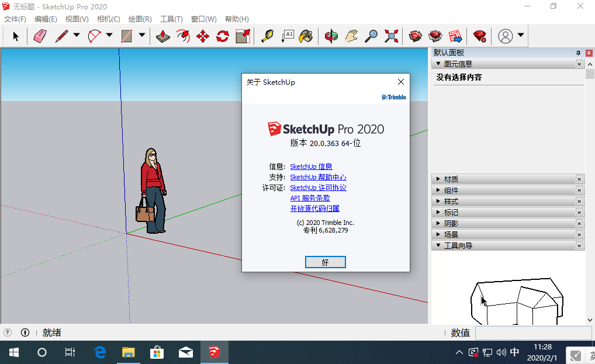Collapse the 图元信息 panel
The image size is (595, 364).
tap(438, 64)
